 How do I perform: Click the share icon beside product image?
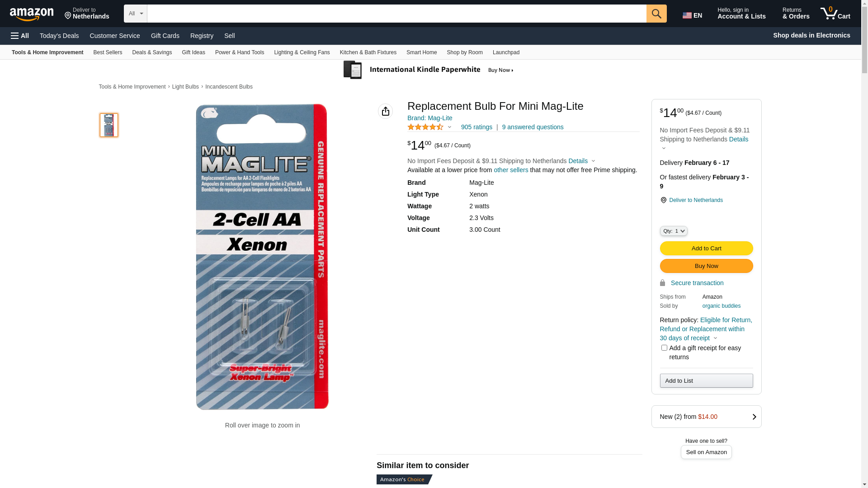click(x=386, y=111)
